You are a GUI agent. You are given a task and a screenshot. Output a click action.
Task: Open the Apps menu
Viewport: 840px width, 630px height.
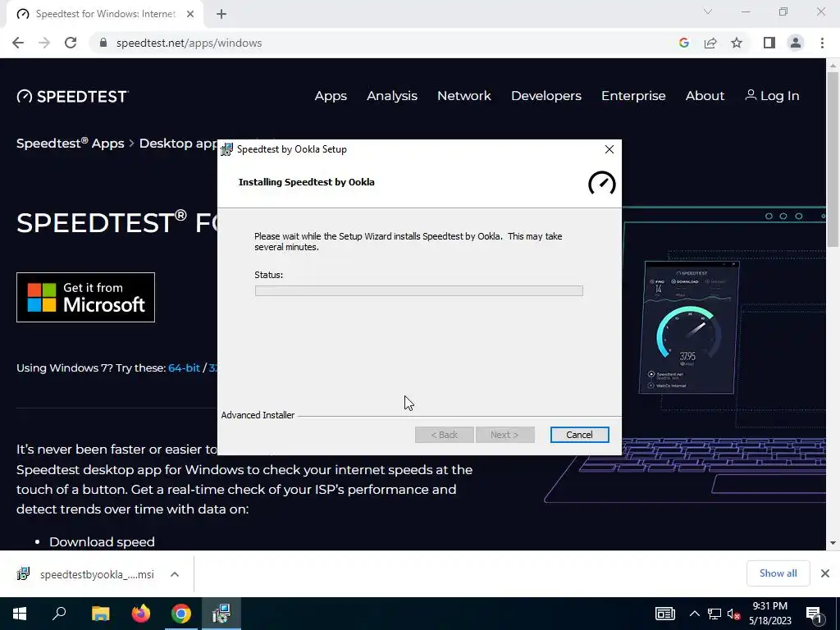[331, 96]
